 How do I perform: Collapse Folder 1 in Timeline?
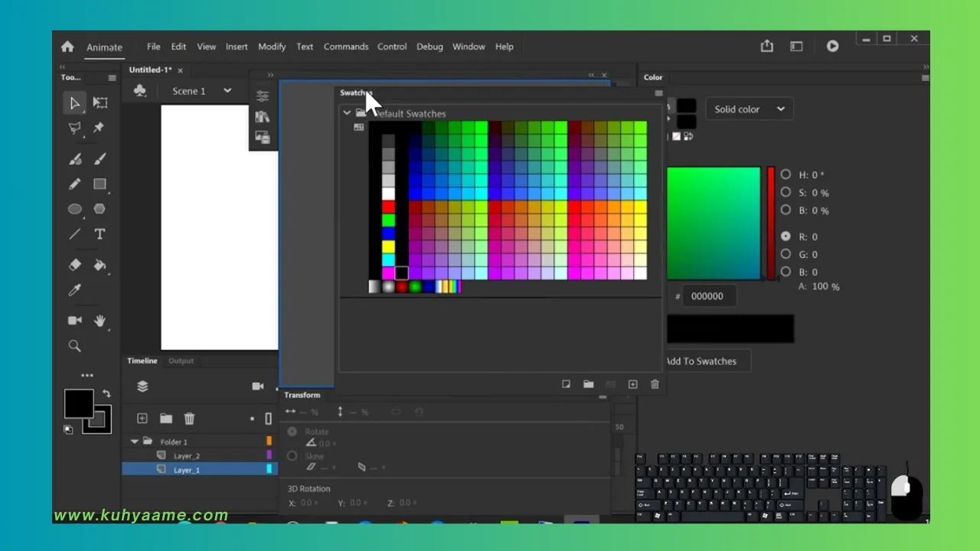click(135, 442)
